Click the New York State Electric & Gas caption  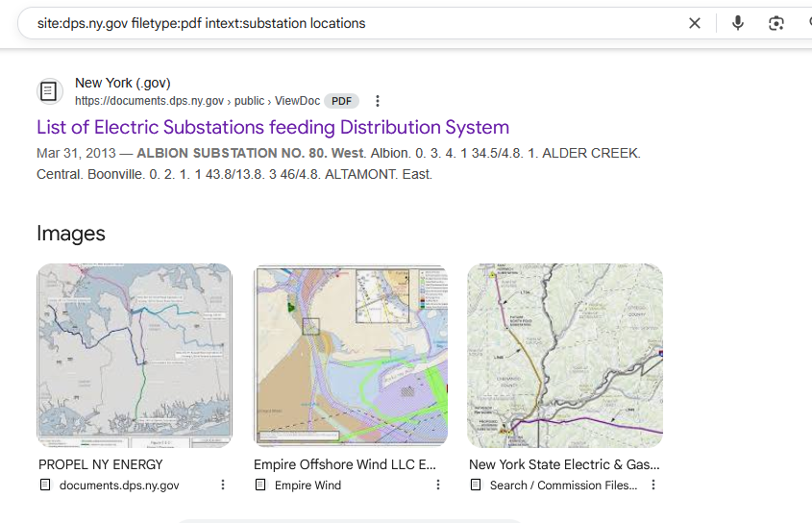click(564, 464)
